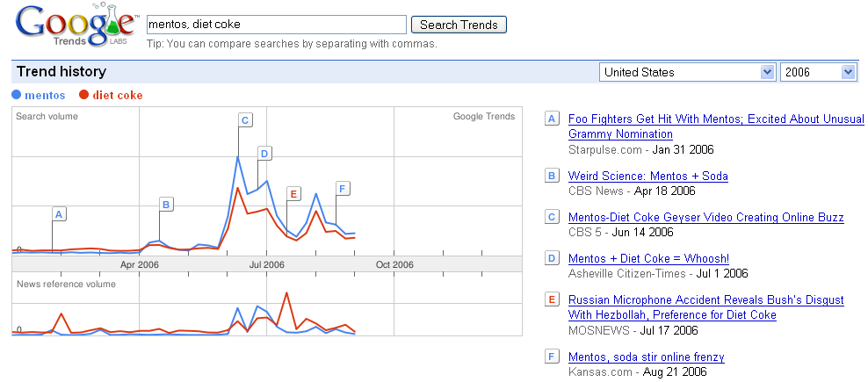The height and width of the screenshot is (382, 868).
Task: Click marker flag C on search volume chart
Action: [245, 120]
